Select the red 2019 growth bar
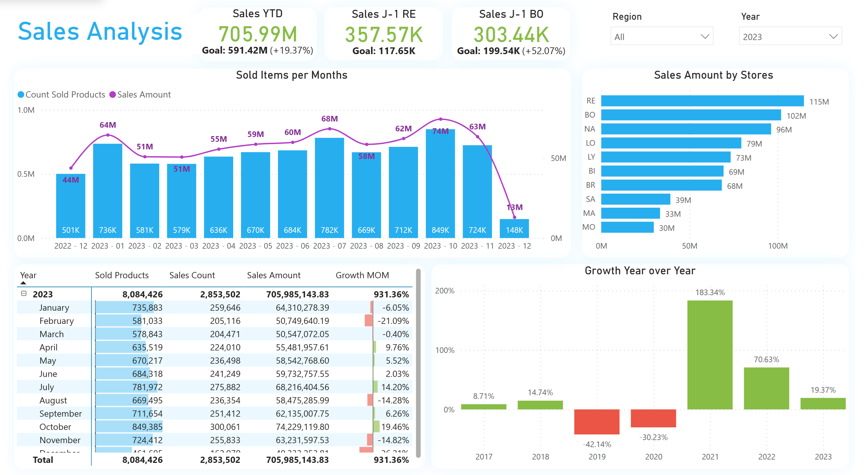This screenshot has height=475, width=868. (x=597, y=421)
